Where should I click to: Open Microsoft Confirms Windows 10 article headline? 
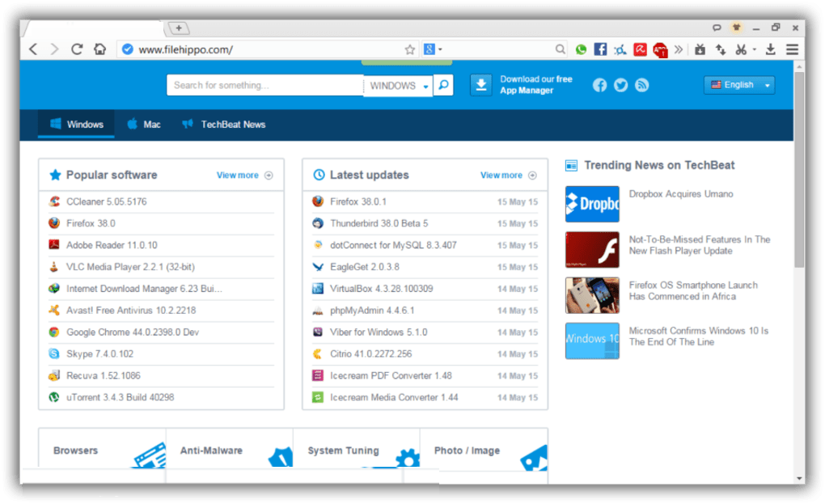point(699,337)
